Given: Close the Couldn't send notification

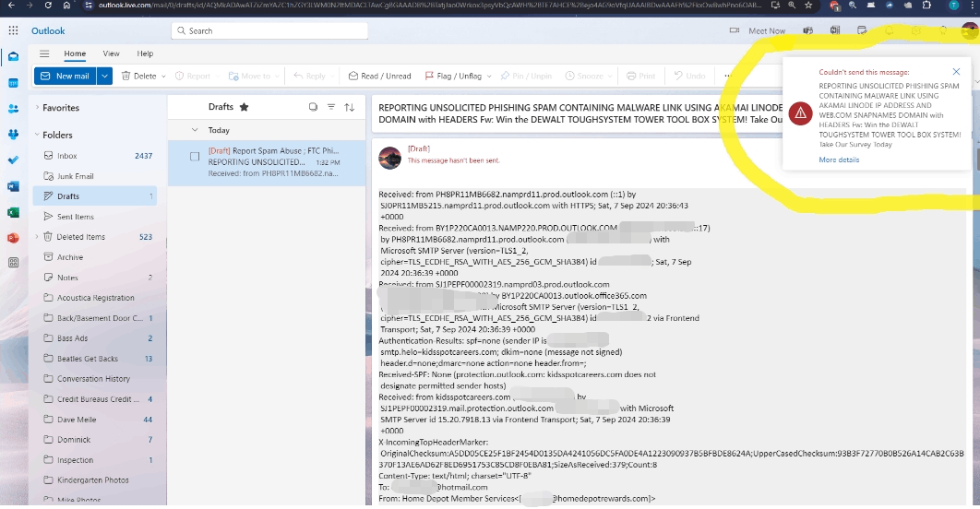Looking at the screenshot, I should coord(956,72).
